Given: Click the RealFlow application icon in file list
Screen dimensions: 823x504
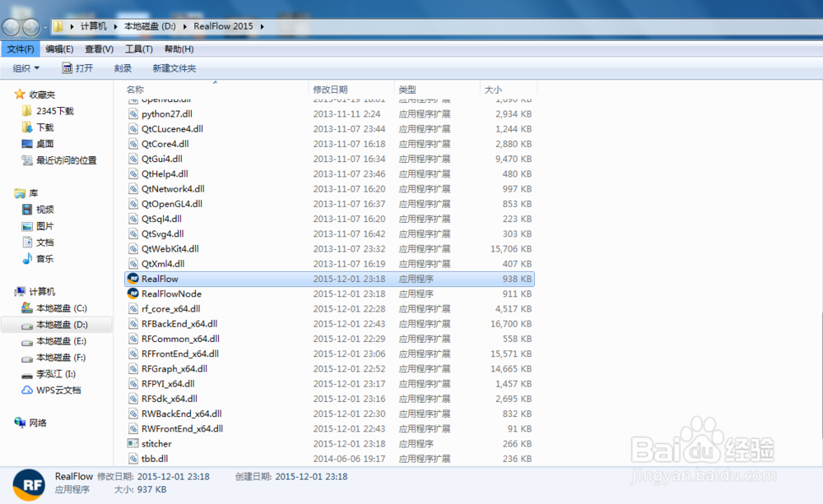Looking at the screenshot, I should click(133, 279).
